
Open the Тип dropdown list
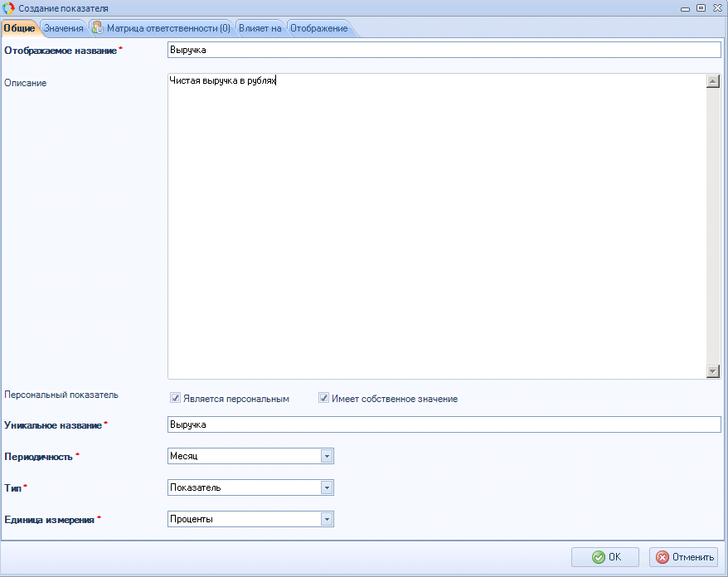(327, 487)
